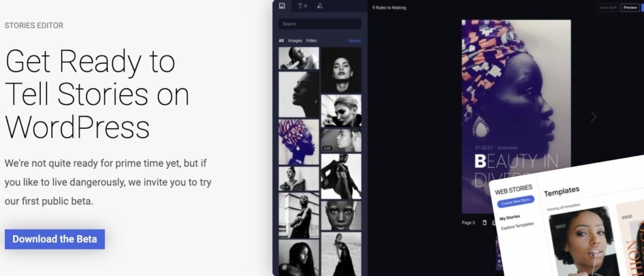Go to next page arrow on canvas
Viewport: 644px width, 276px height.
pyautogui.click(x=593, y=117)
